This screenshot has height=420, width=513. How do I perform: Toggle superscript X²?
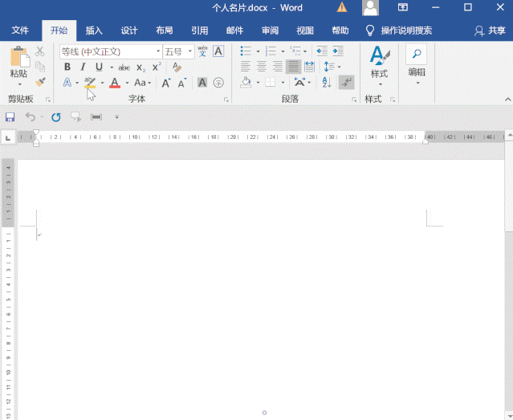[x=157, y=67]
